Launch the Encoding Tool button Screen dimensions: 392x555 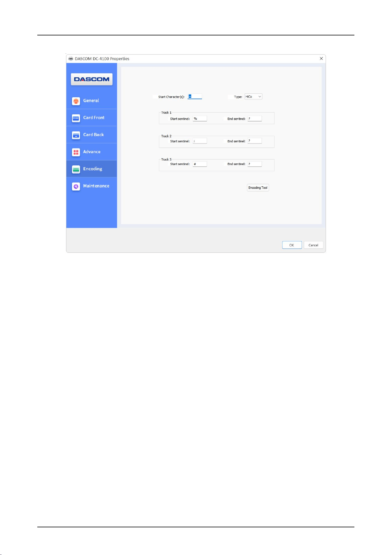(258, 188)
